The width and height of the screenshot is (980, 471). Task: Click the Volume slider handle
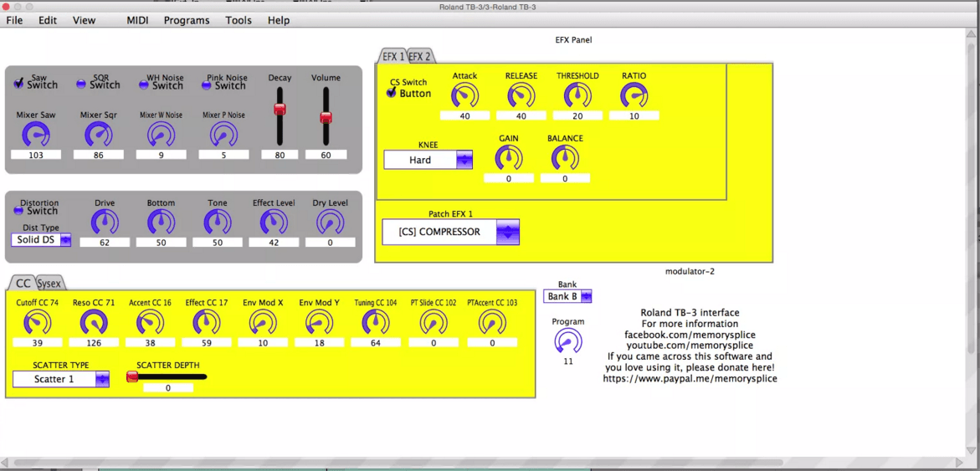pyautogui.click(x=326, y=117)
